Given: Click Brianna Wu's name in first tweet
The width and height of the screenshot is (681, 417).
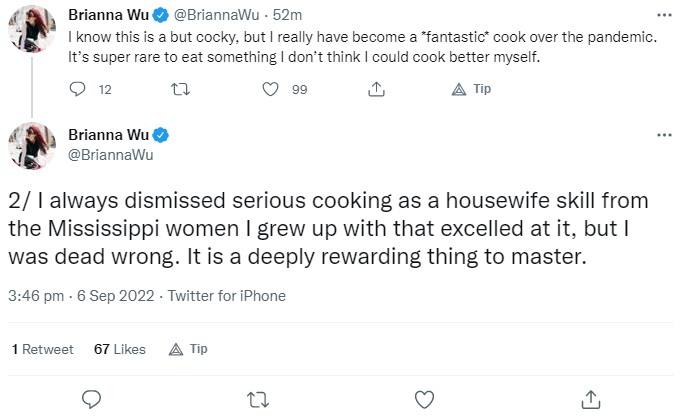Looking at the screenshot, I should click(x=109, y=15).
